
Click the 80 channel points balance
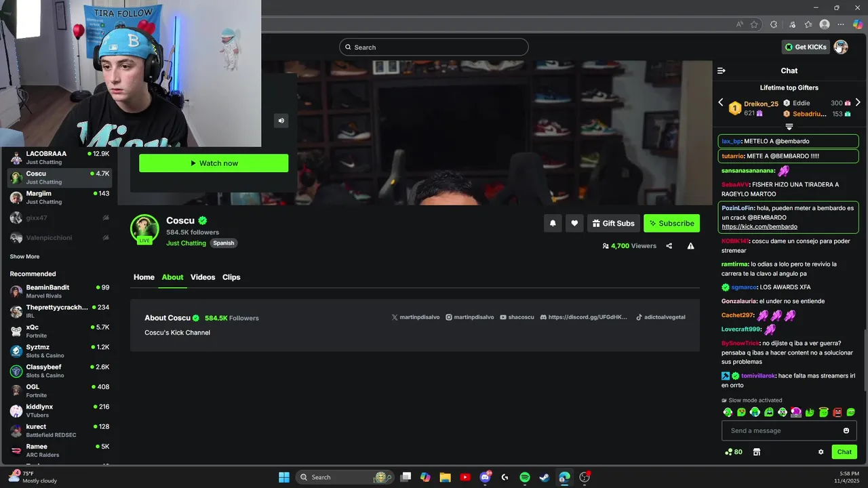click(734, 452)
